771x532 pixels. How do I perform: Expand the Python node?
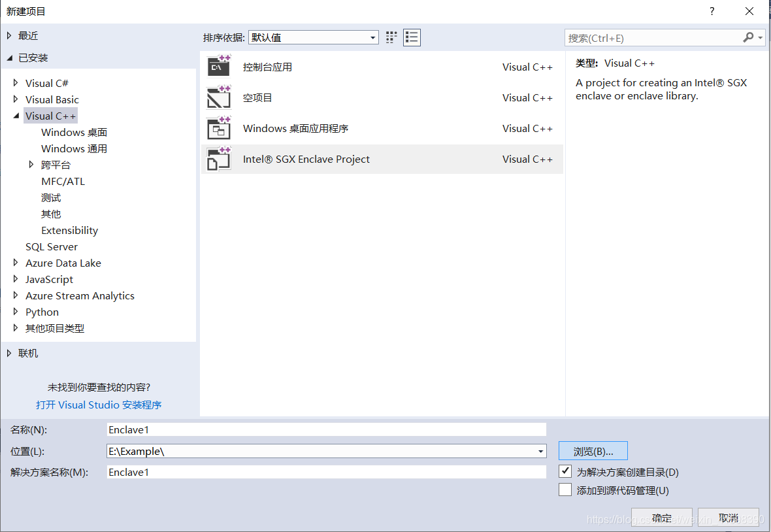coord(16,311)
